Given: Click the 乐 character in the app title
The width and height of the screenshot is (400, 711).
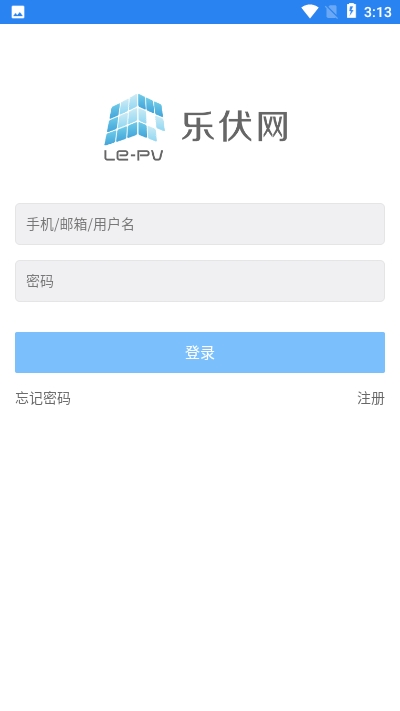Looking at the screenshot, I should pos(198,127).
